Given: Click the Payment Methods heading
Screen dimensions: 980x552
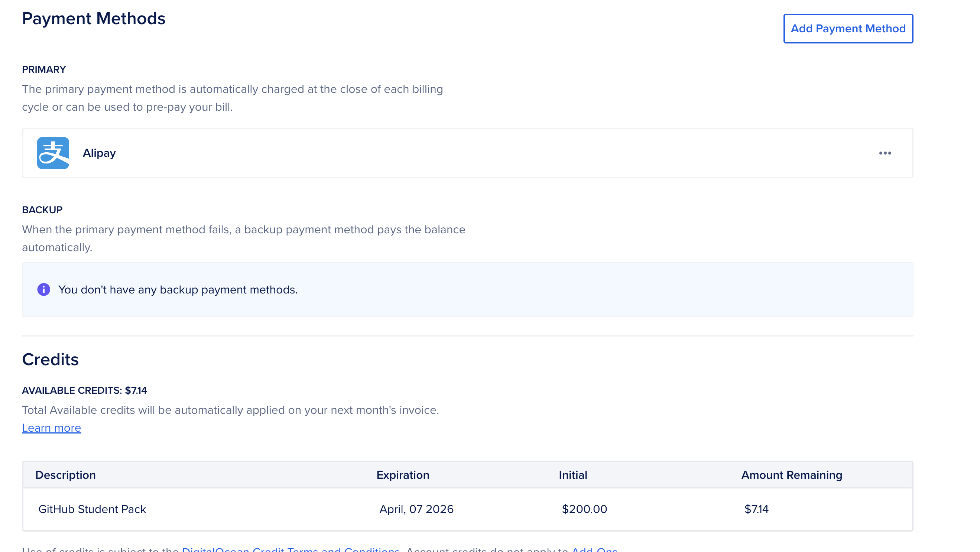Looking at the screenshot, I should tap(94, 18).
